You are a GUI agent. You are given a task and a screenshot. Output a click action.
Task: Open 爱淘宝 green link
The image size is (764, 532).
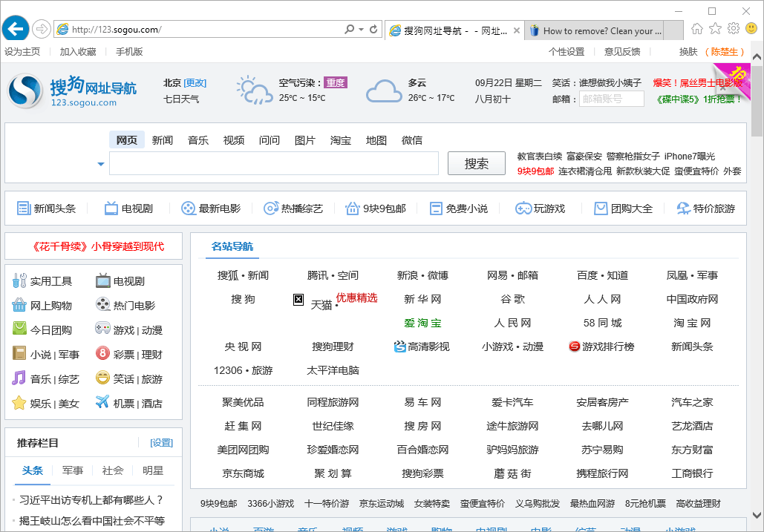(422, 323)
